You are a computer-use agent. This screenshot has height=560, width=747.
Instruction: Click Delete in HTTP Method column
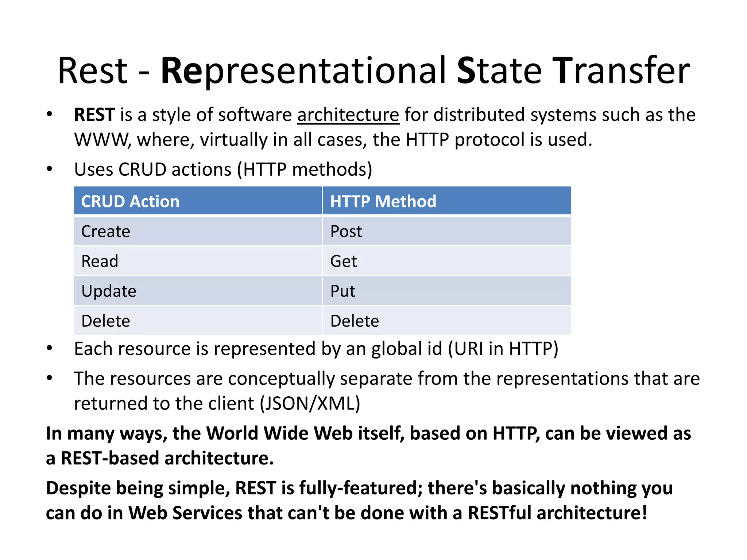tap(355, 321)
